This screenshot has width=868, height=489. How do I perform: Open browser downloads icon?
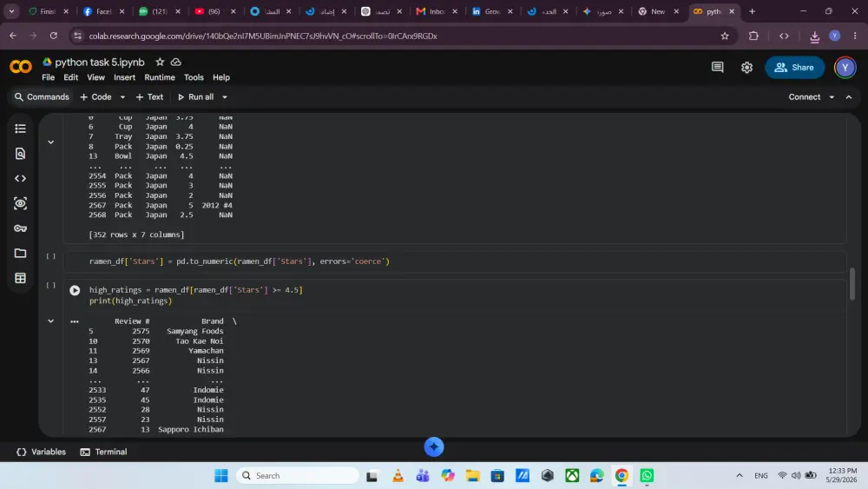(x=814, y=36)
